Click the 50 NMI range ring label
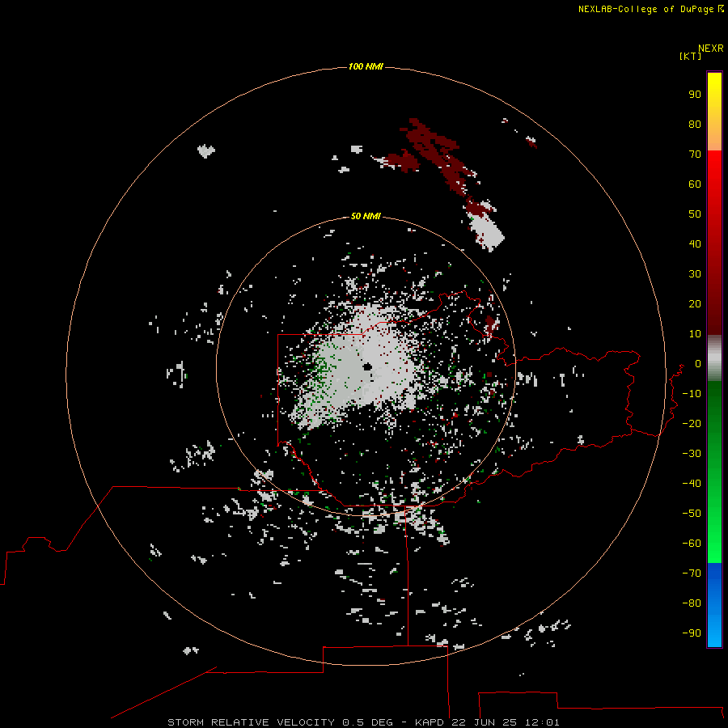 coord(366,216)
